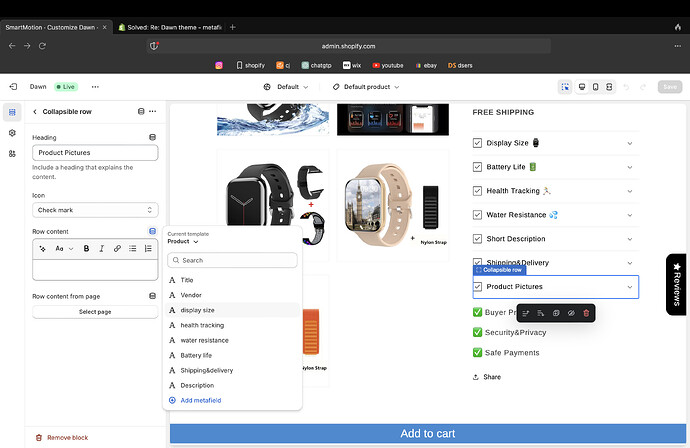Switch to fullscreen preview icon

(x=609, y=87)
